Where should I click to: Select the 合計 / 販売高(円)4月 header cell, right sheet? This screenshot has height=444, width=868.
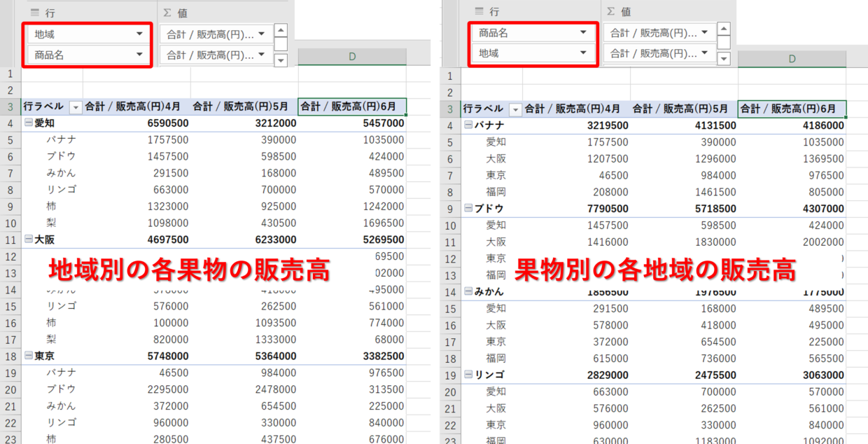coord(576,109)
